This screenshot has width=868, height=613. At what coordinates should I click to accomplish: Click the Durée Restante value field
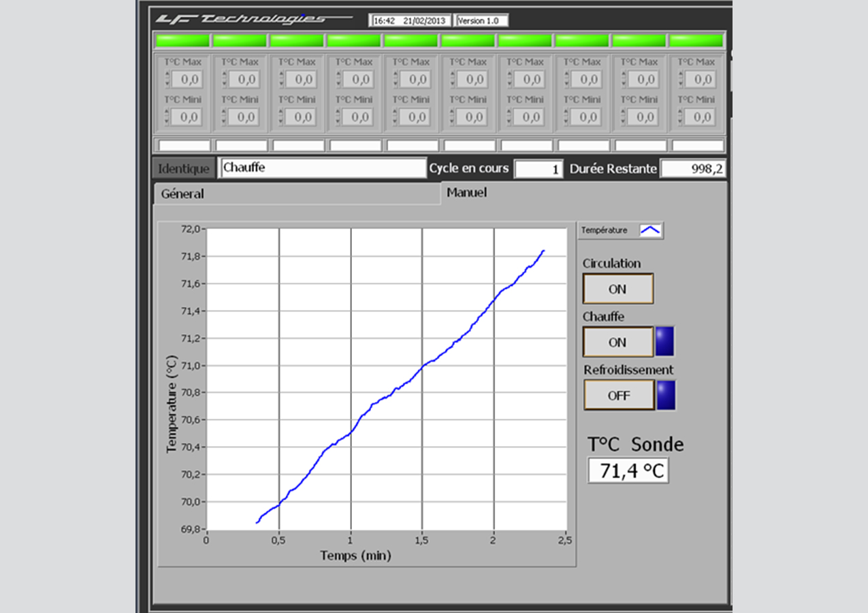692,169
